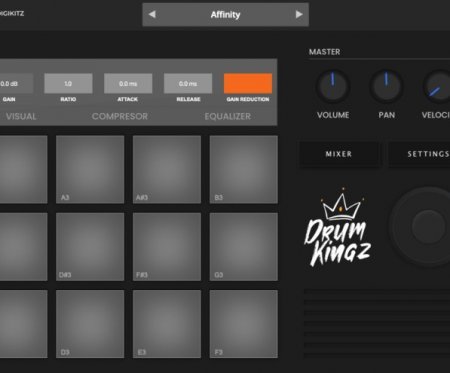Trigger the E3 drum pad
Screen dimensions: 450x373
167,324
